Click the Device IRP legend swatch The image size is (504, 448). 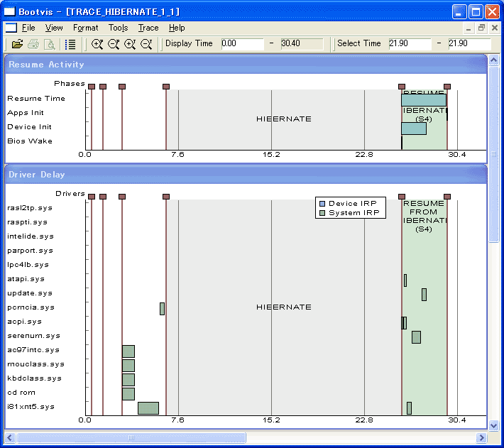click(322, 204)
